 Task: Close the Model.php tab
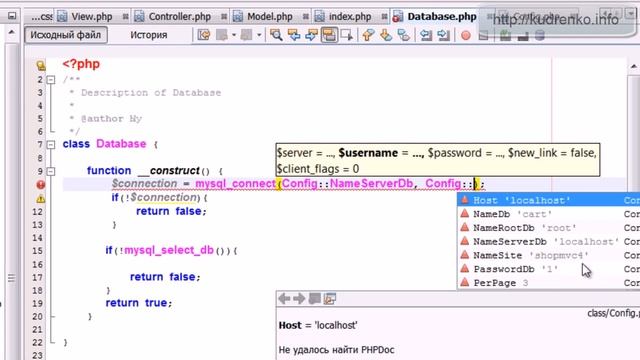coord(306,17)
